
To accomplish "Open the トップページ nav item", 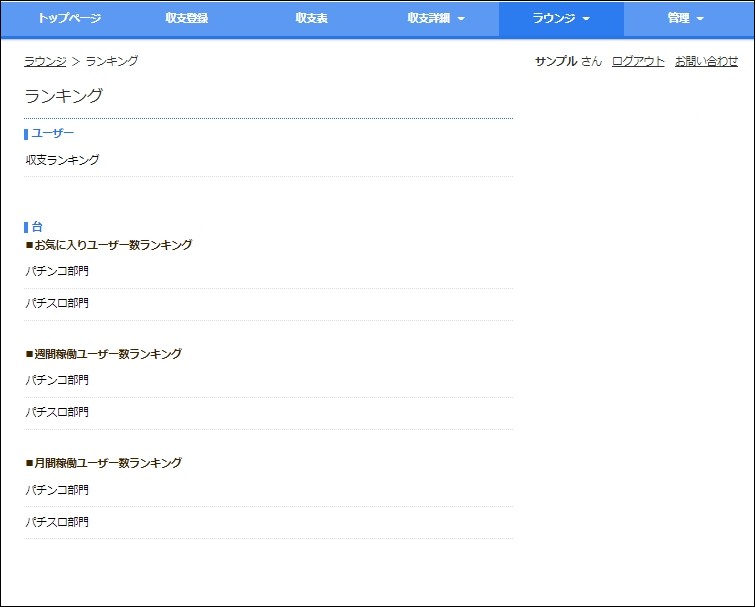I will pyautogui.click(x=69, y=18).
